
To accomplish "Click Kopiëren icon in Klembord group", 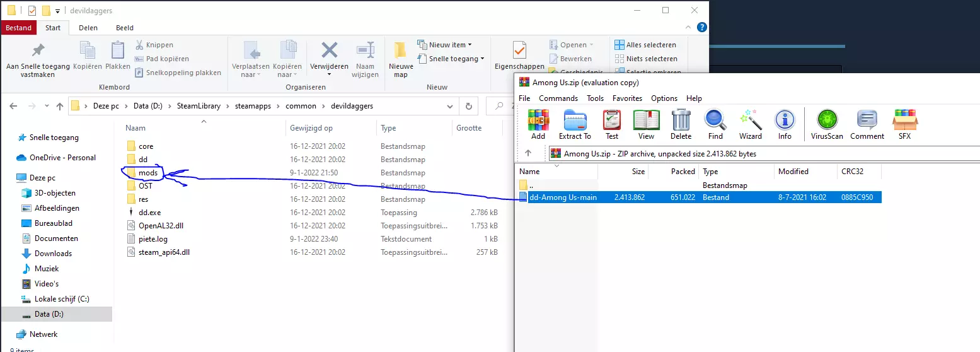I will point(88,50).
